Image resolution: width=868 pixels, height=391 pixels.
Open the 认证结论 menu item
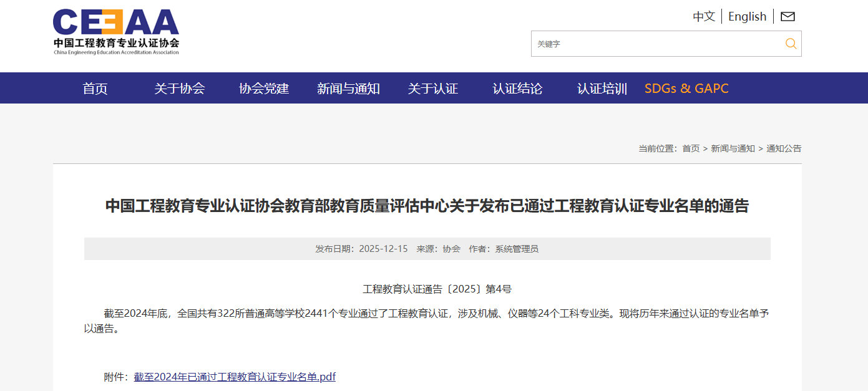(x=517, y=89)
